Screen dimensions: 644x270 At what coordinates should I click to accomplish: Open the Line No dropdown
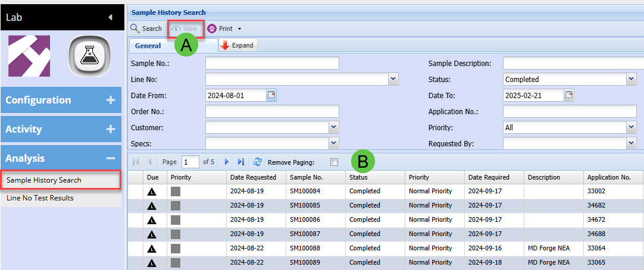click(393, 79)
